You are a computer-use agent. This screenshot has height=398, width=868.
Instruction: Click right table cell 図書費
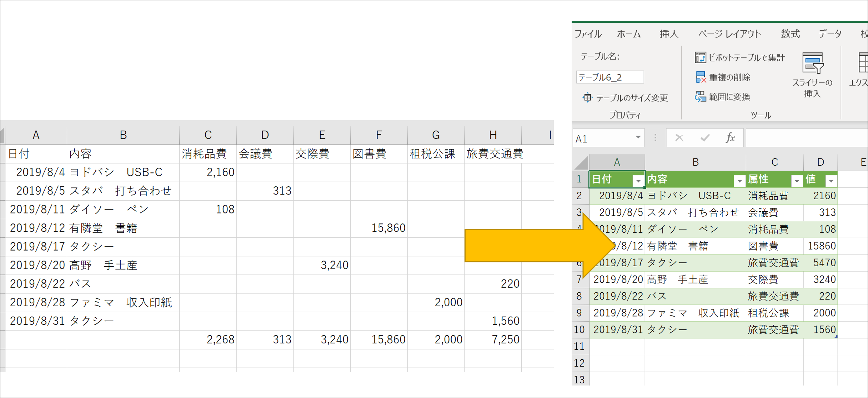point(775,246)
